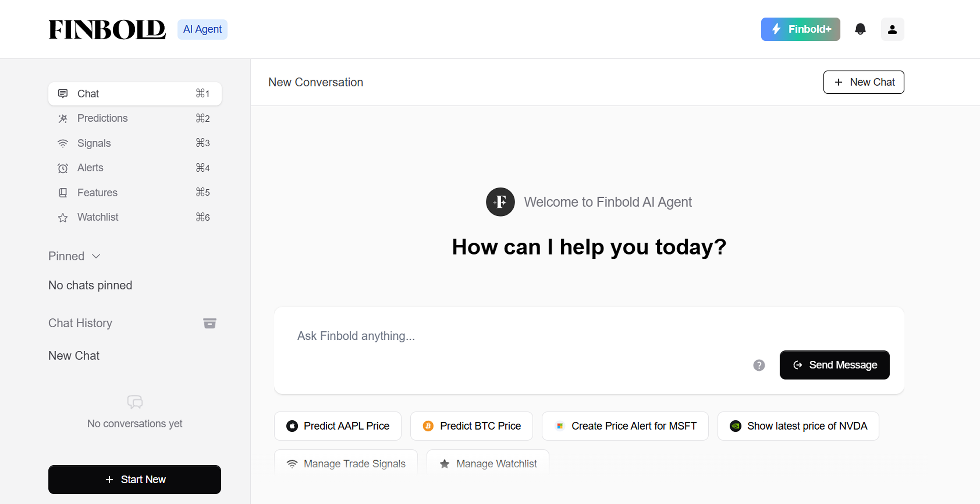Click the Finbold+ upgrade button
Viewport: 980px width, 504px height.
click(800, 29)
